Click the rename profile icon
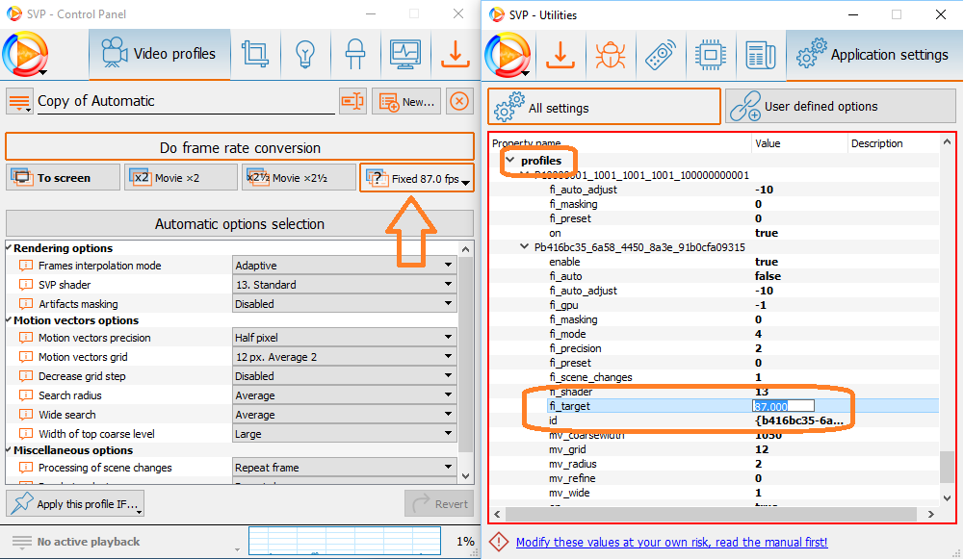 coord(352,101)
